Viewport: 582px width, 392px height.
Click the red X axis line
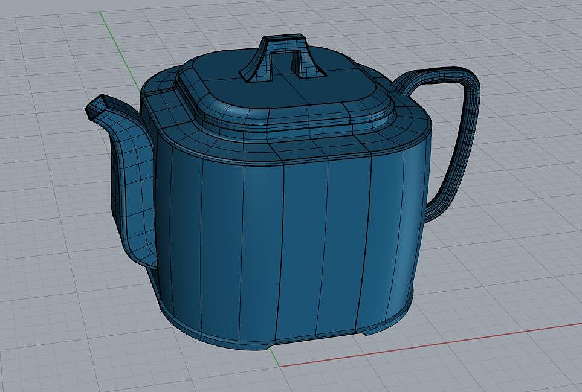pyautogui.click(x=430, y=345)
